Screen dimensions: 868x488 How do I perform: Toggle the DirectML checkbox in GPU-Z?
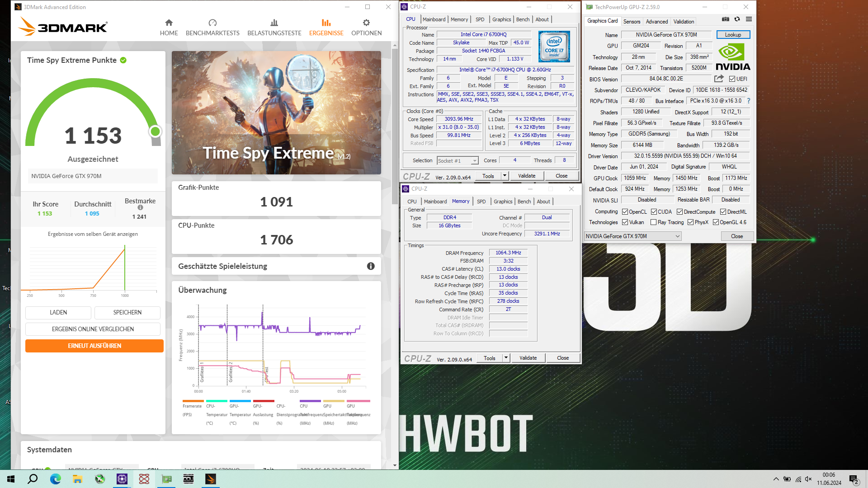click(x=723, y=212)
